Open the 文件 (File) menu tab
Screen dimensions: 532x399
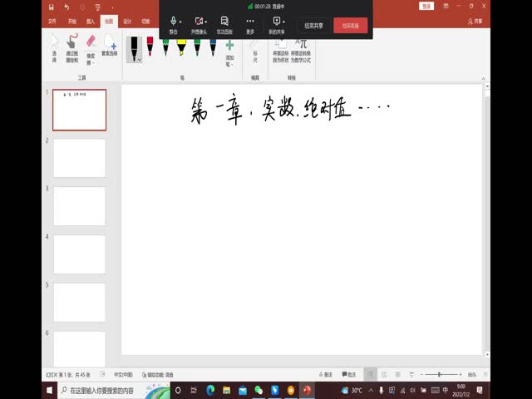[x=52, y=22]
